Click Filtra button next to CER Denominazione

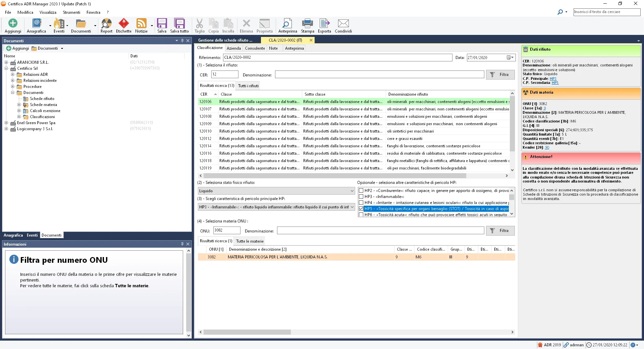(x=500, y=75)
